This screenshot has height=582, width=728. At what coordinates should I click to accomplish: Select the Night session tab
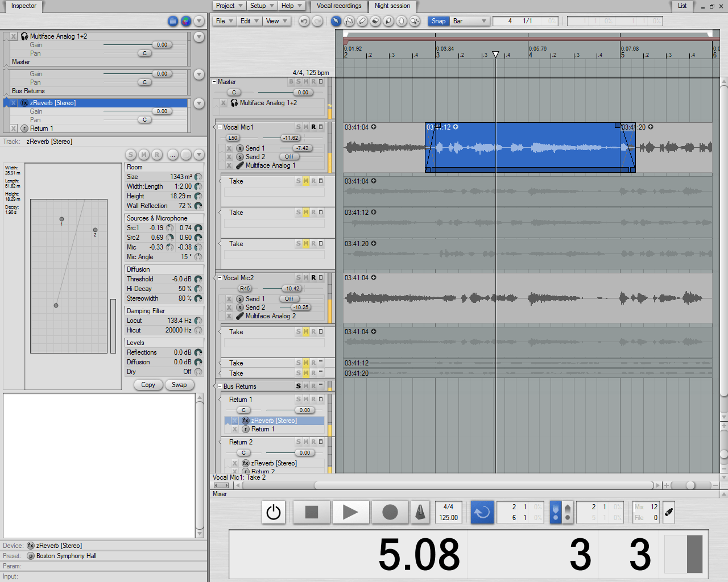coord(392,6)
